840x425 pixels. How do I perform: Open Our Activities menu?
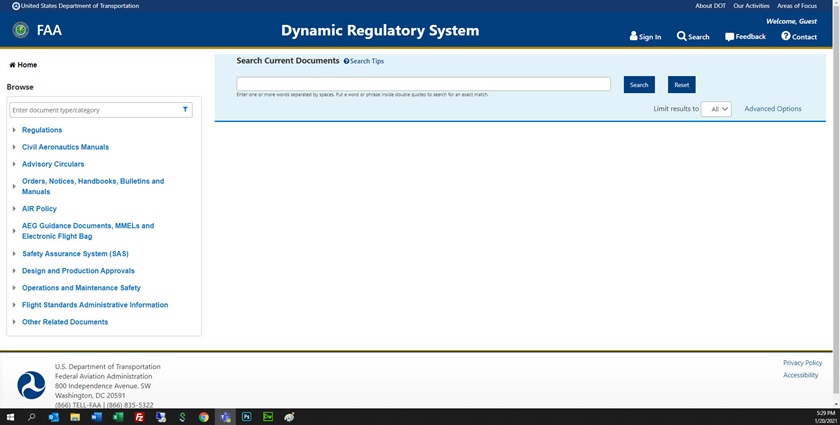[751, 6]
